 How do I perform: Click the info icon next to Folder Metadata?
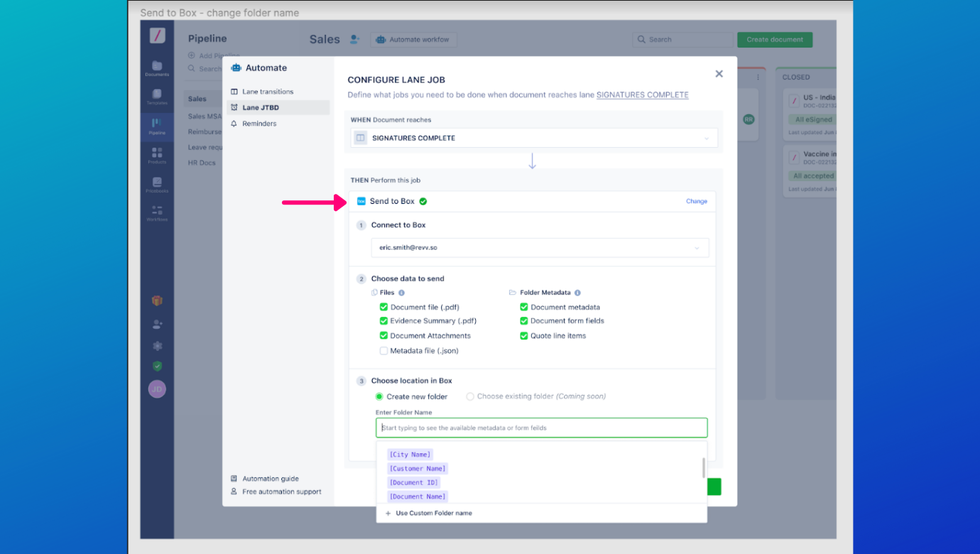[577, 293]
